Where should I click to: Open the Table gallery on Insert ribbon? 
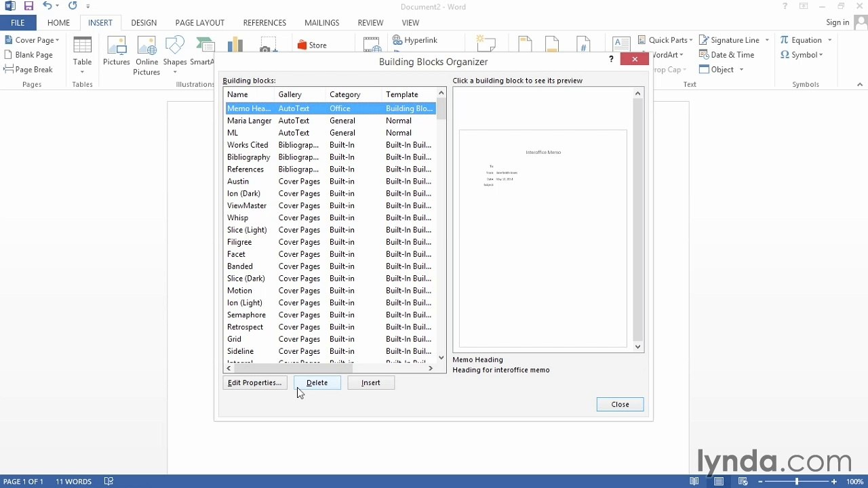pos(82,56)
